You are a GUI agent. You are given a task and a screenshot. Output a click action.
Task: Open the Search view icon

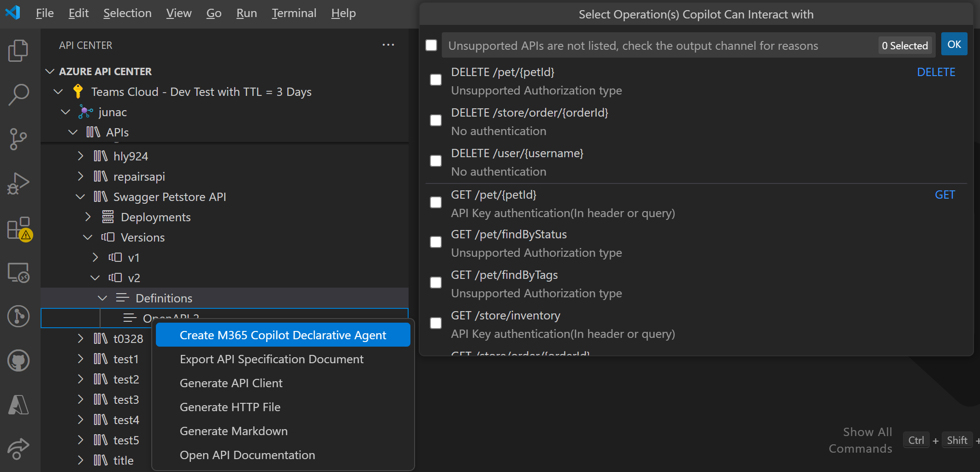(x=18, y=94)
